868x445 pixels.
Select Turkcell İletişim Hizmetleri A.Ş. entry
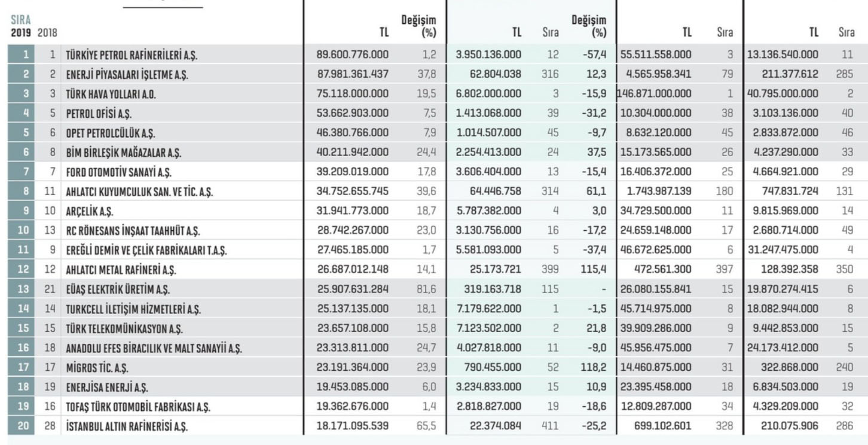click(x=133, y=309)
